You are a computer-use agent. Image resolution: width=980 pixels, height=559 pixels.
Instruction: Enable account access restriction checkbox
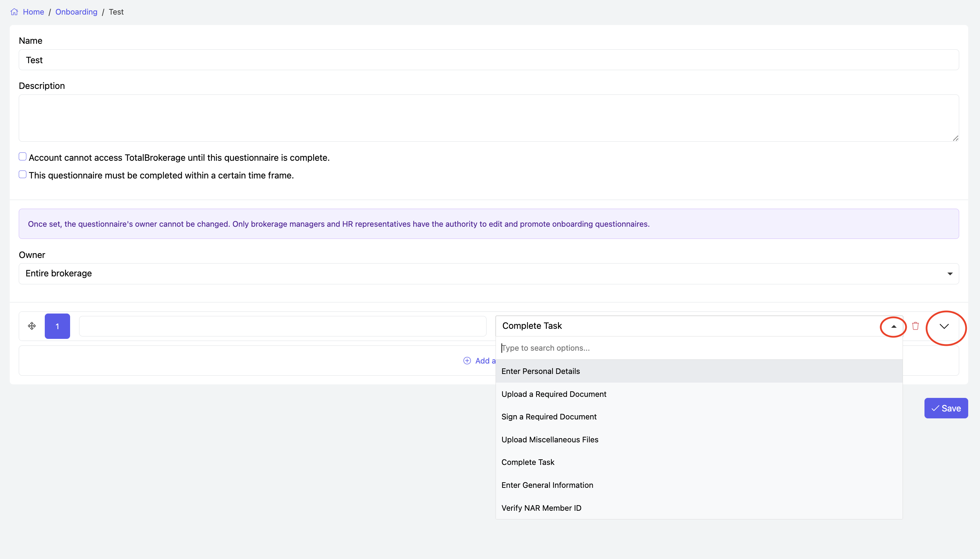[x=23, y=157]
